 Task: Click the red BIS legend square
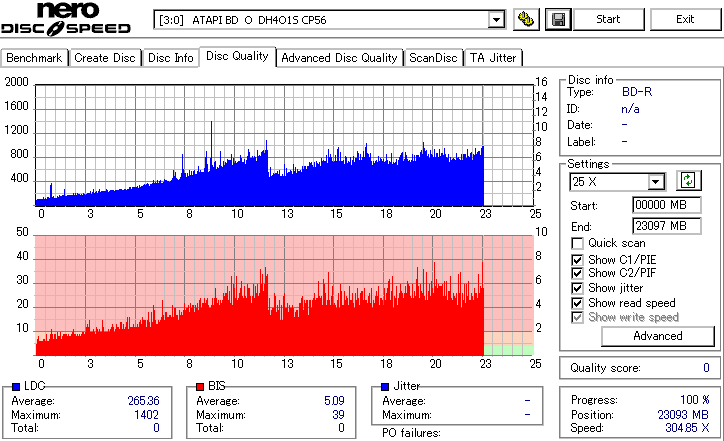click(200, 387)
